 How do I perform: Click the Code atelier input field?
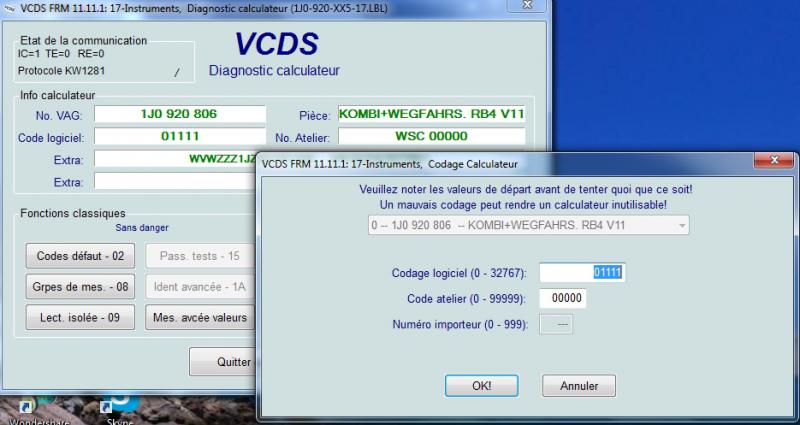tap(563, 298)
